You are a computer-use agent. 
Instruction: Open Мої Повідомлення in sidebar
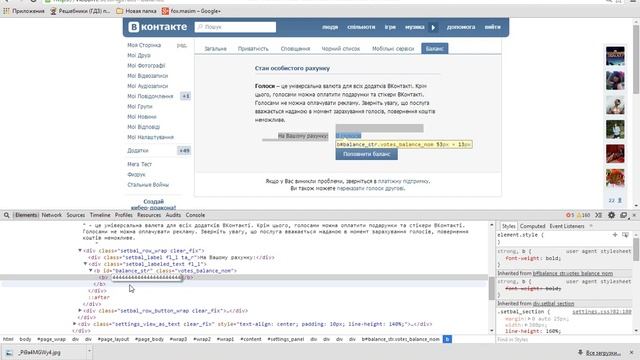pyautogui.click(x=150, y=96)
